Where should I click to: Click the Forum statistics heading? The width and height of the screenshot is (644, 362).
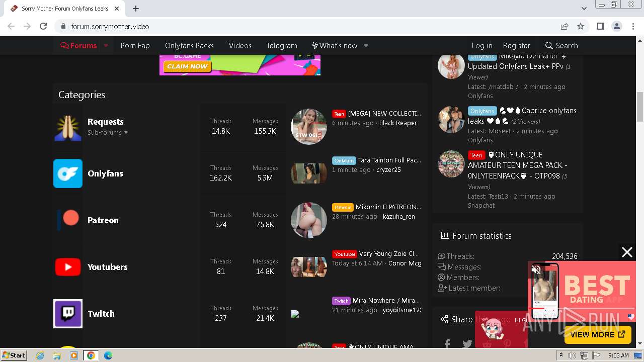481,236
